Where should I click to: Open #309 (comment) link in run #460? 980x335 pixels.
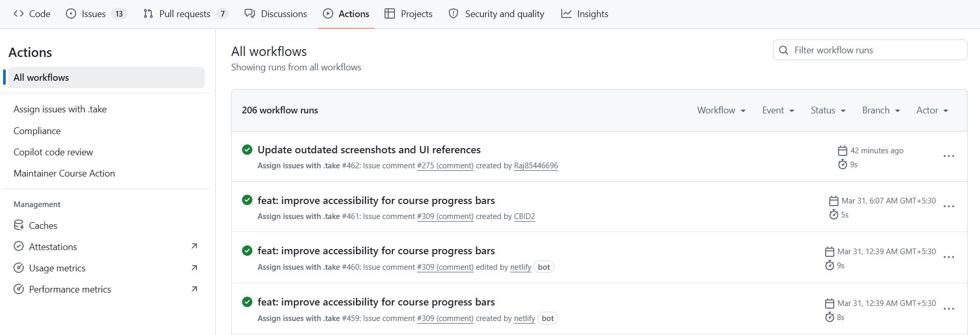click(x=445, y=267)
